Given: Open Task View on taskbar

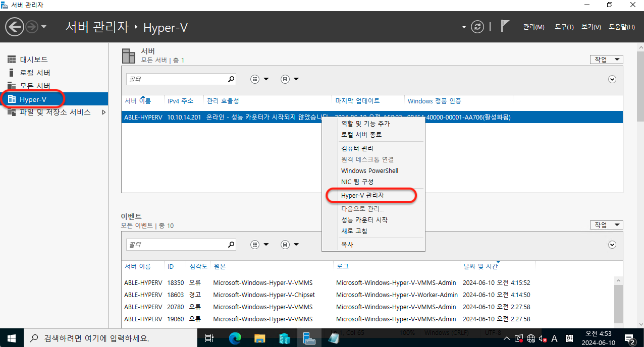Looking at the screenshot, I should click(x=210, y=338).
